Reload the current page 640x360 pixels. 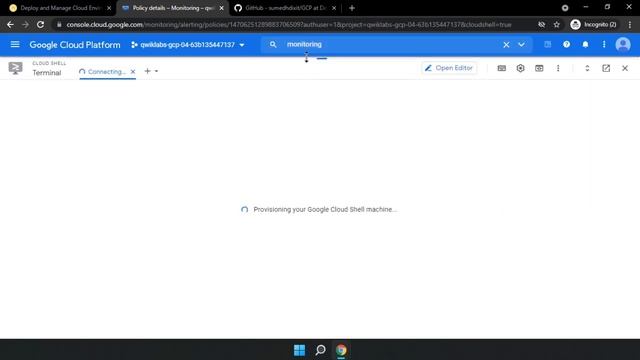[x=40, y=24]
